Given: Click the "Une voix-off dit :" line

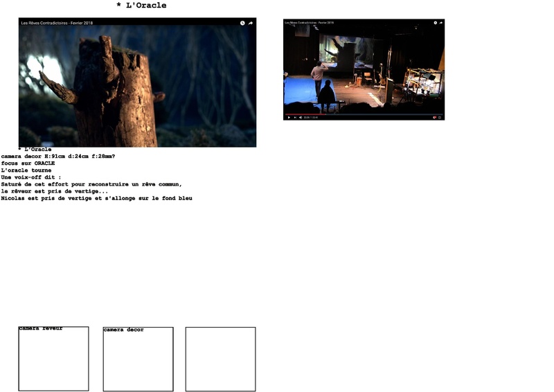Looking at the screenshot, I should [x=31, y=177].
